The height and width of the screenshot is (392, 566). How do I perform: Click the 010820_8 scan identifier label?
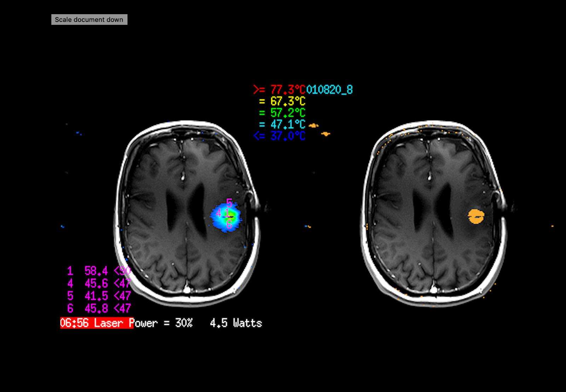point(329,90)
